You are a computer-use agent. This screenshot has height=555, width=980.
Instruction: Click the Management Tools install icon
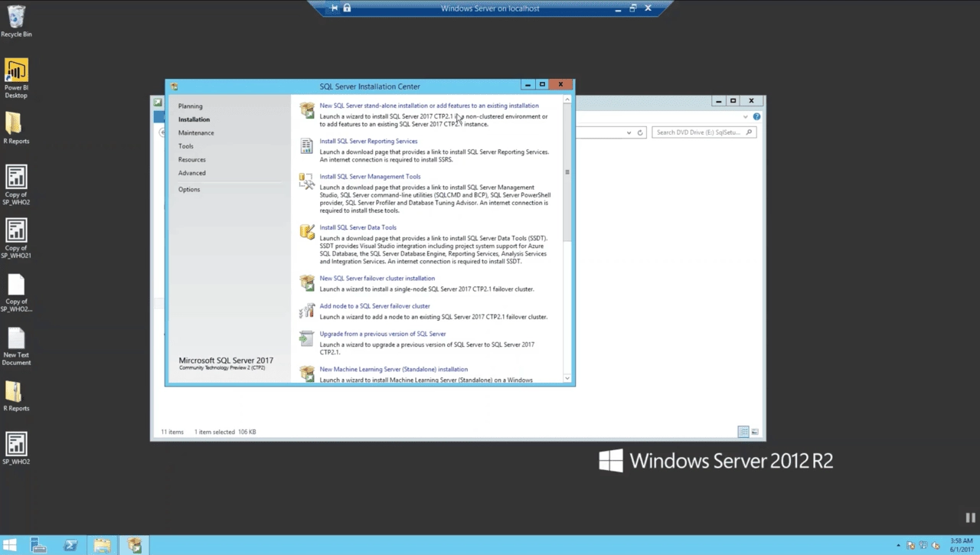click(x=307, y=181)
